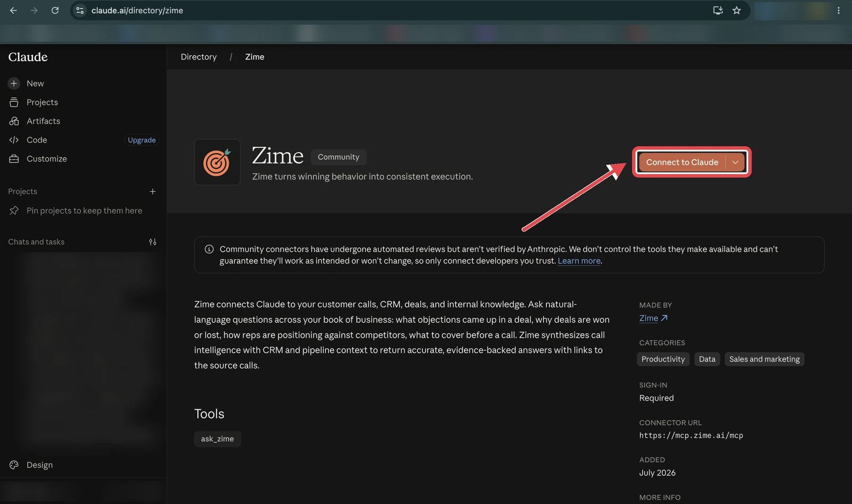
Task: Open the Learn more link
Action: [579, 261]
